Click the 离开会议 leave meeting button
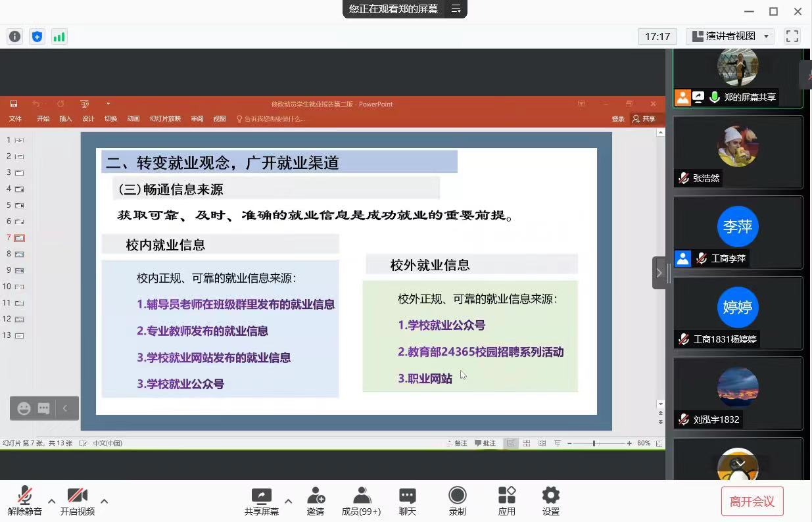Viewport: 812px width, 522px height. (x=752, y=502)
